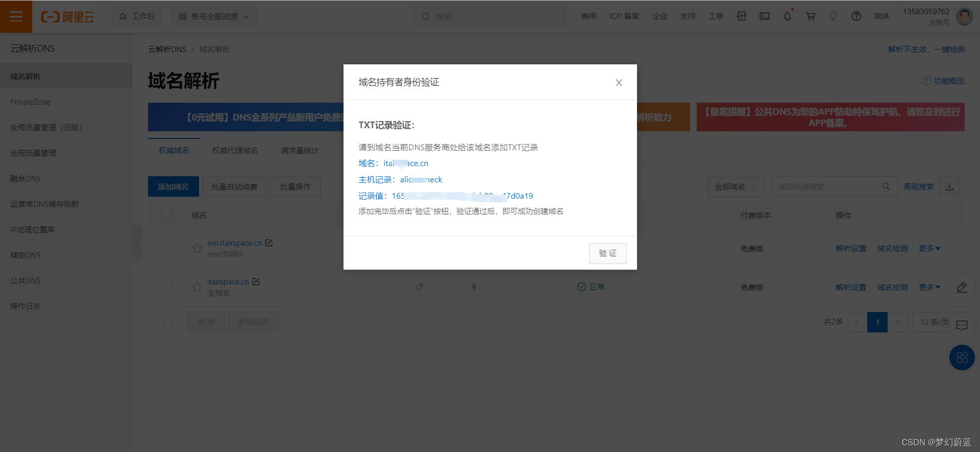Expand the 账号全部资源 dropdown
This screenshot has height=452, width=980.
(214, 16)
